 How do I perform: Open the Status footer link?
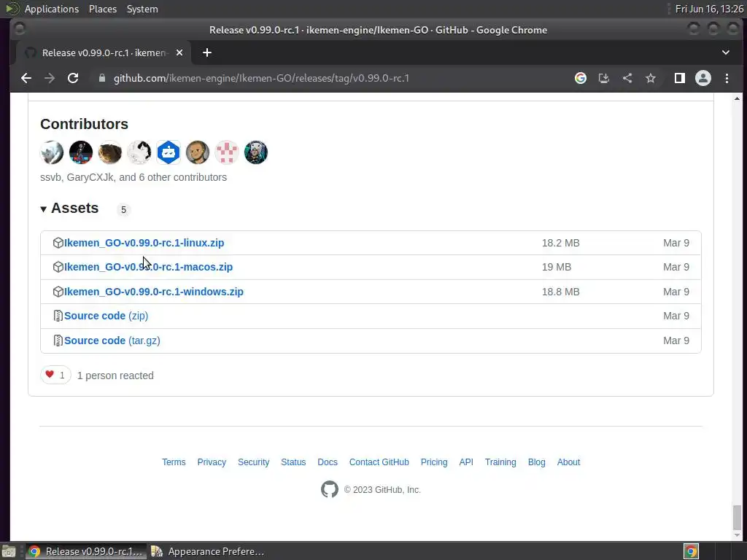[x=293, y=462]
